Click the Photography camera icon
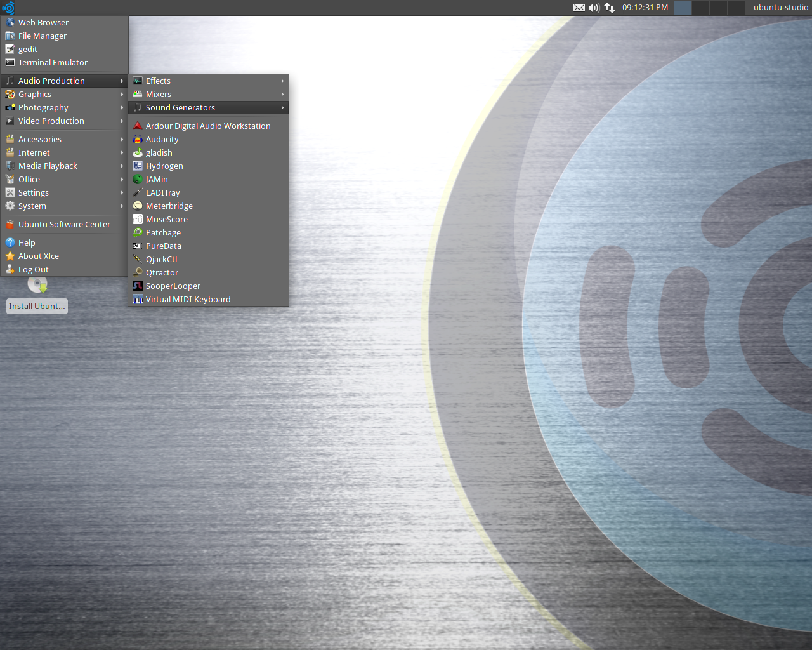This screenshot has height=650, width=812. point(10,107)
